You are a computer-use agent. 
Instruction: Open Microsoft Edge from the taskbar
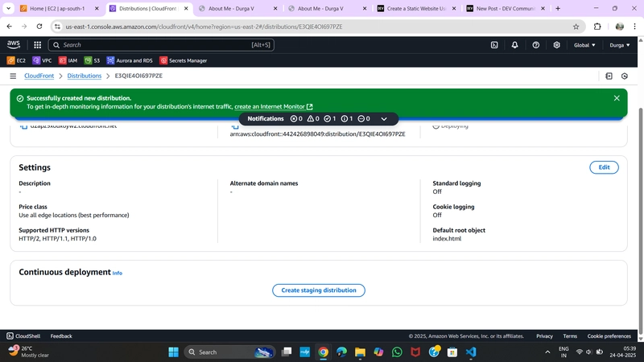point(341,352)
